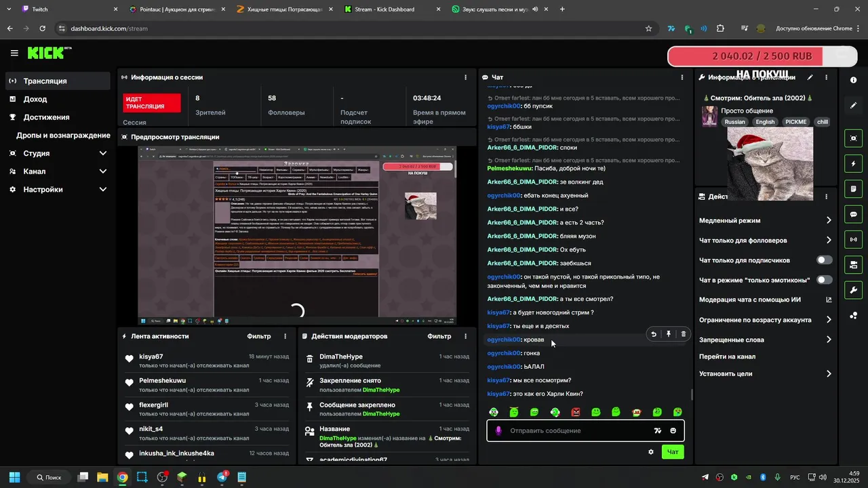Viewport: 868px width, 488px height.
Task: Open chat settings gear beside Чат button
Action: (x=651, y=452)
